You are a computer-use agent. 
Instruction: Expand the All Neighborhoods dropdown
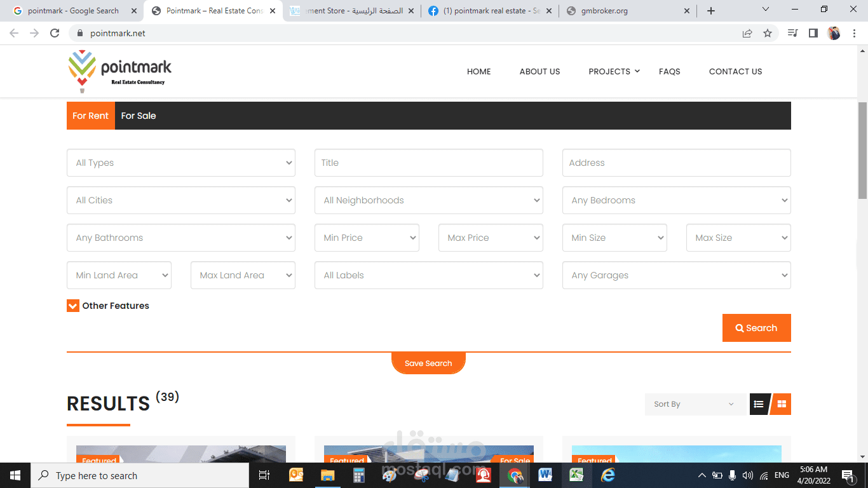(x=429, y=200)
